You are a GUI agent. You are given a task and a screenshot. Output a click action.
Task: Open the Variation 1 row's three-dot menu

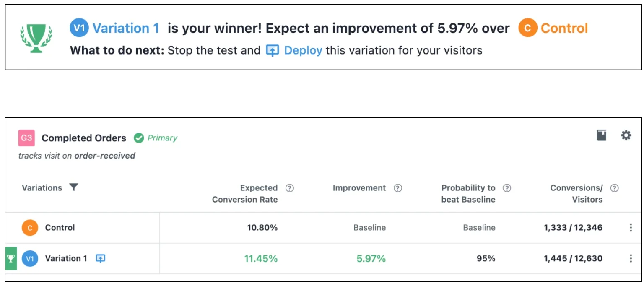tap(631, 258)
